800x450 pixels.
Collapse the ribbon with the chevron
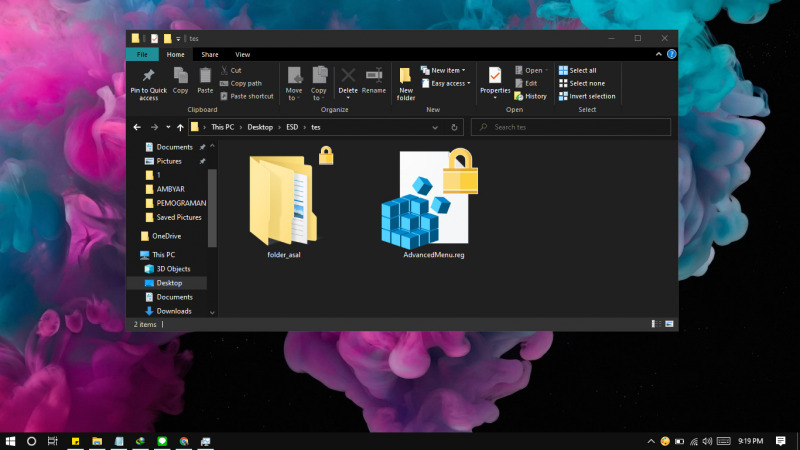[x=659, y=54]
